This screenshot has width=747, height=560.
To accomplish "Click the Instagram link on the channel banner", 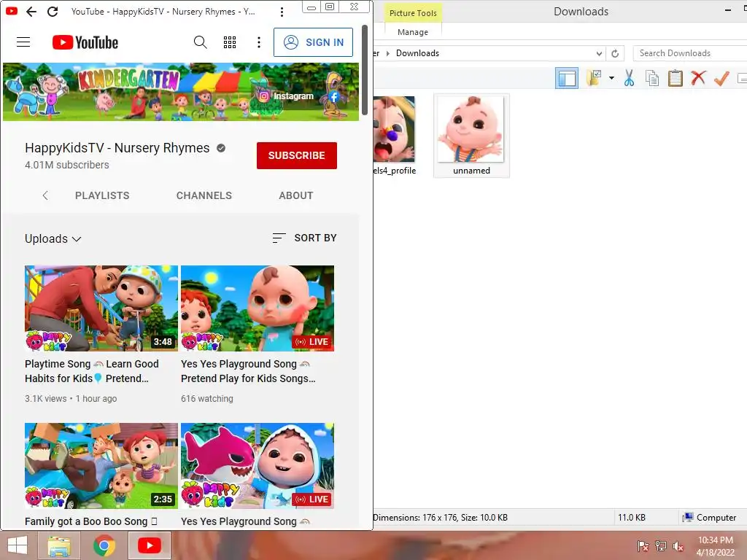I will coord(286,96).
